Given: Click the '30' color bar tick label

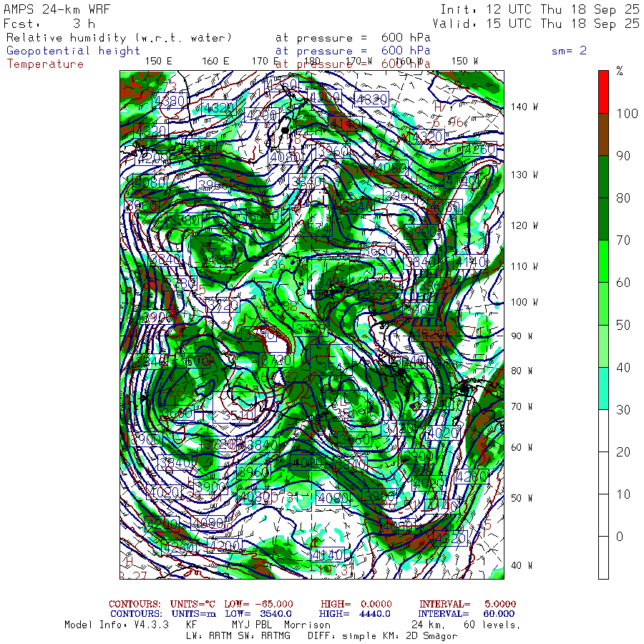Looking at the screenshot, I should (623, 409).
